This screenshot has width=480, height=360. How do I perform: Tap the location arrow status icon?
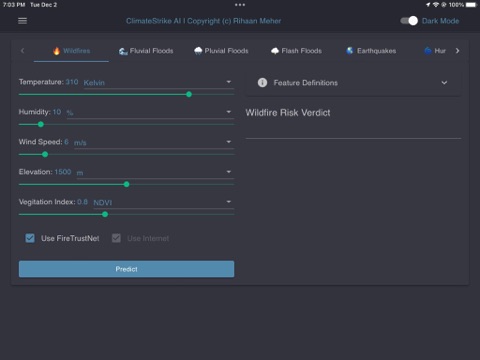428,5
